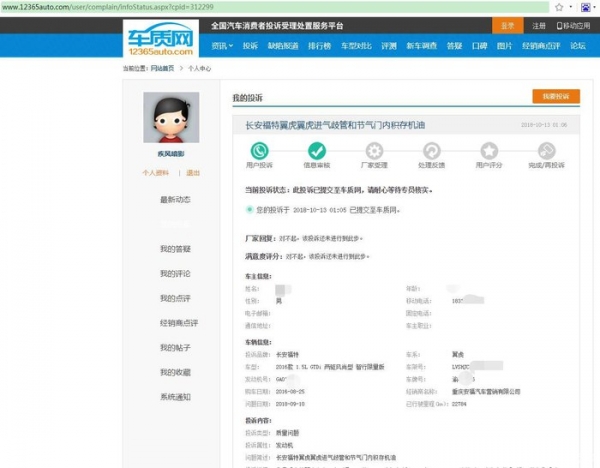The image size is (600, 468).
Task: Open the 新车调查 navigation item
Action: (x=422, y=46)
